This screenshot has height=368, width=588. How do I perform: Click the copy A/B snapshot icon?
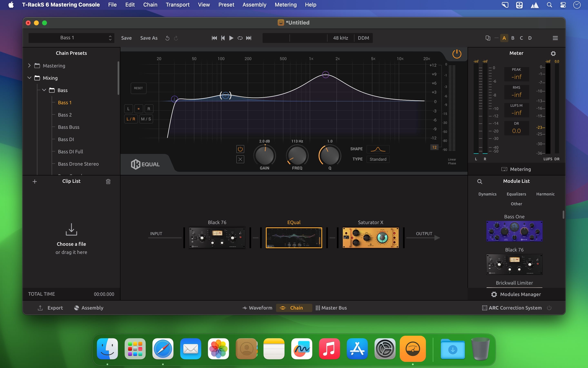click(x=488, y=38)
